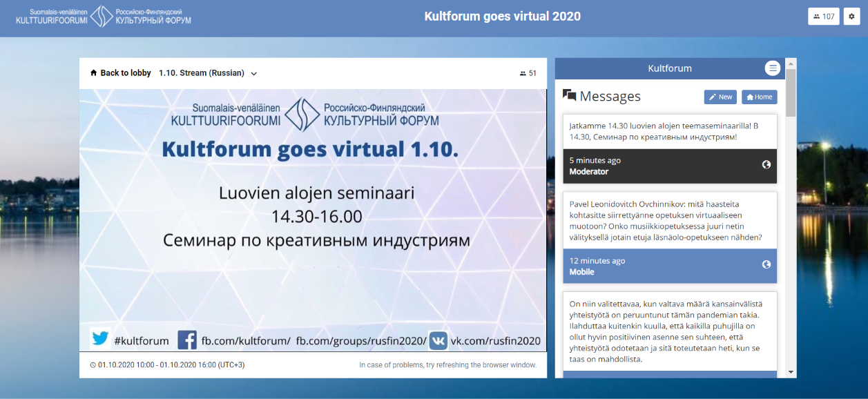Open the Pavel Leonidovitch Ovchinnikov question message
The image size is (868, 399).
pyautogui.click(x=670, y=220)
